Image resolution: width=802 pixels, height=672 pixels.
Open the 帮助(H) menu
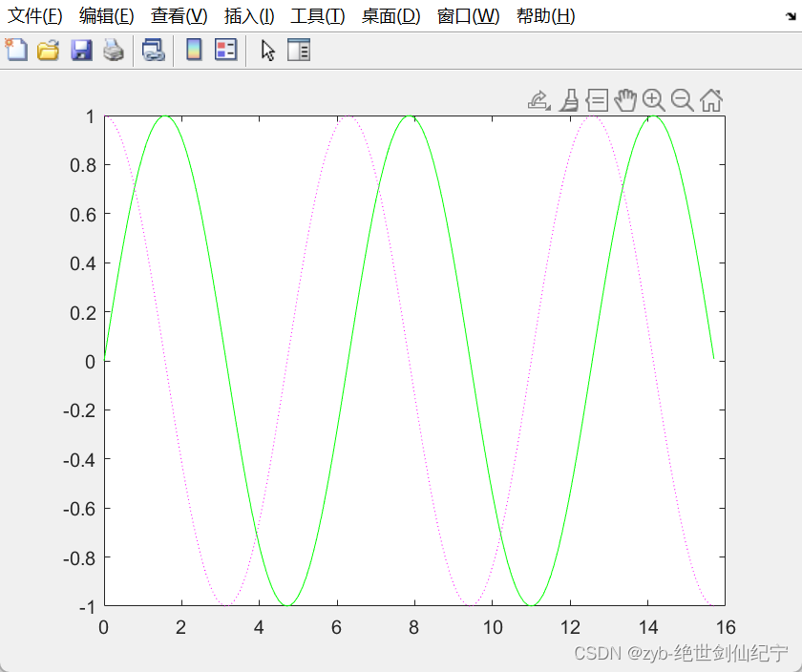click(x=546, y=16)
